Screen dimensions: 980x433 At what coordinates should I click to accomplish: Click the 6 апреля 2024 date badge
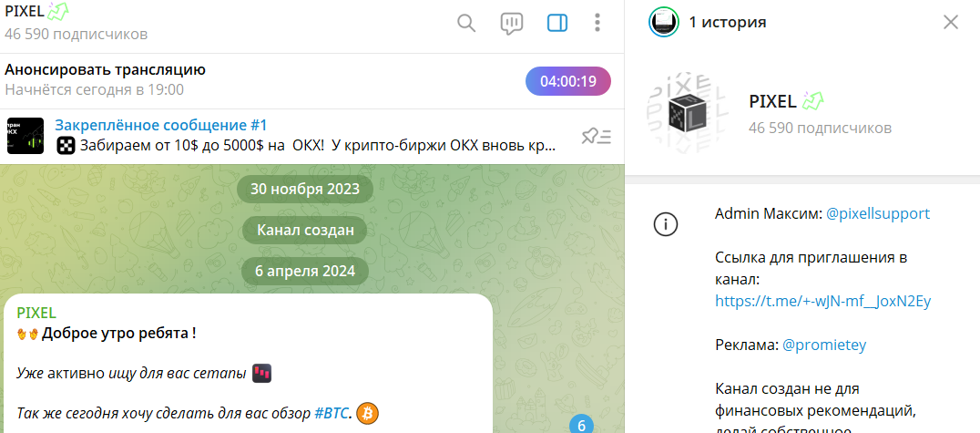(305, 271)
